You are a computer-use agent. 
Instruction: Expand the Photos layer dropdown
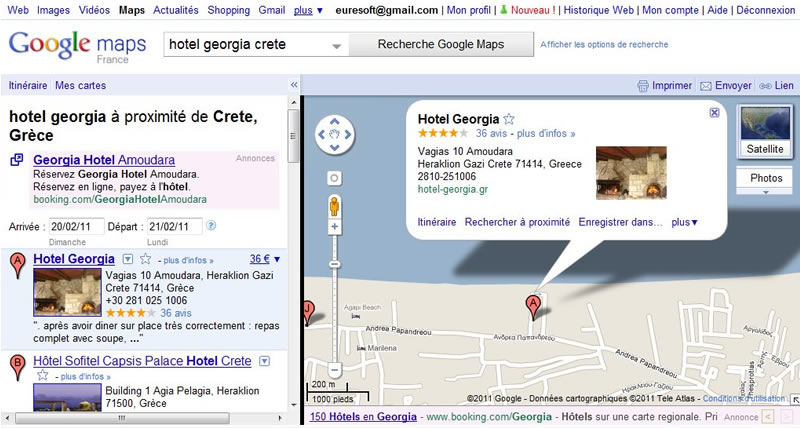(x=765, y=181)
